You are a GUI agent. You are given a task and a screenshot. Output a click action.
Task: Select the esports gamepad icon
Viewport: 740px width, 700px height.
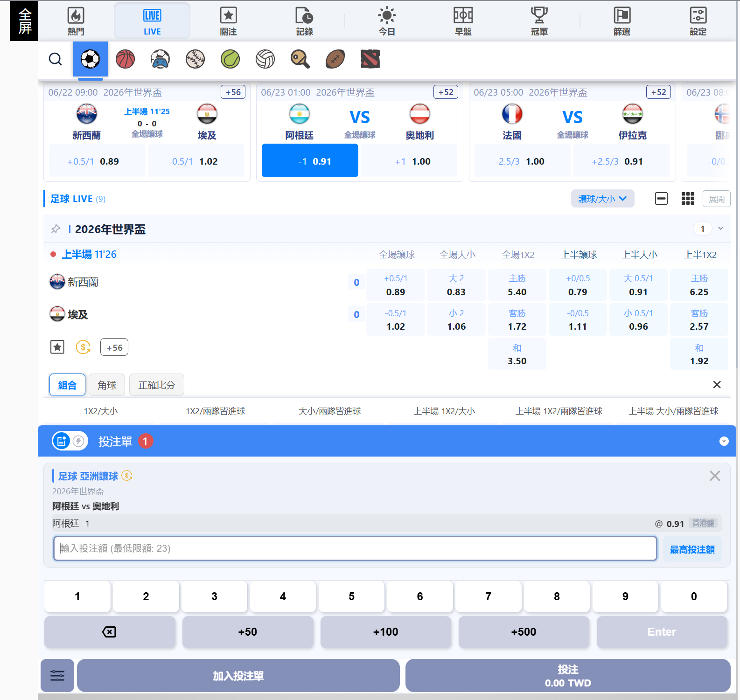(x=160, y=59)
